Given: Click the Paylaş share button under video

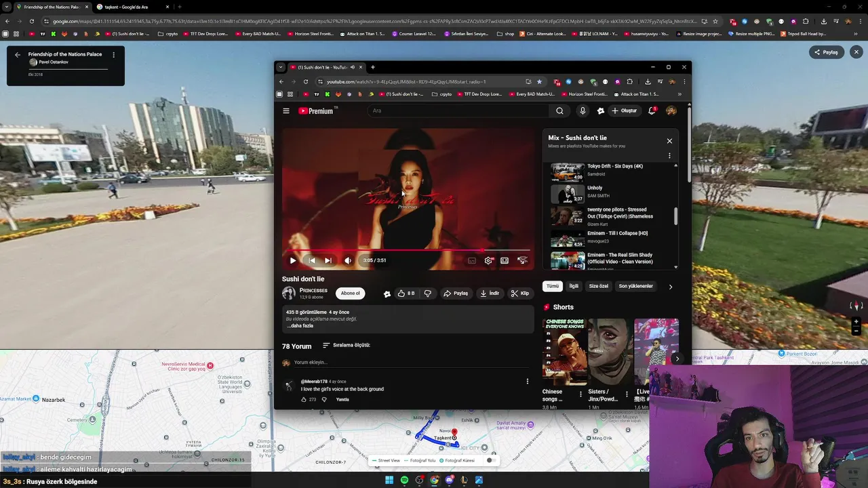Looking at the screenshot, I should 456,293.
